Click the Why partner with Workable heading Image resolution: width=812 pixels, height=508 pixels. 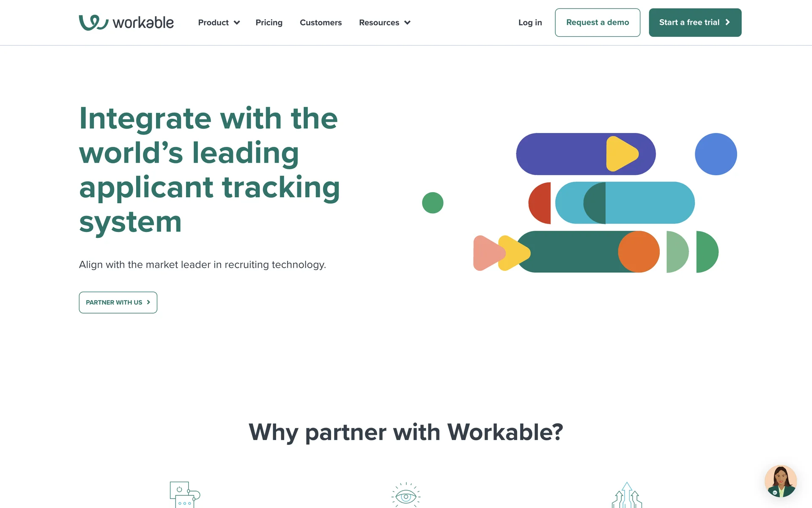pyautogui.click(x=406, y=432)
